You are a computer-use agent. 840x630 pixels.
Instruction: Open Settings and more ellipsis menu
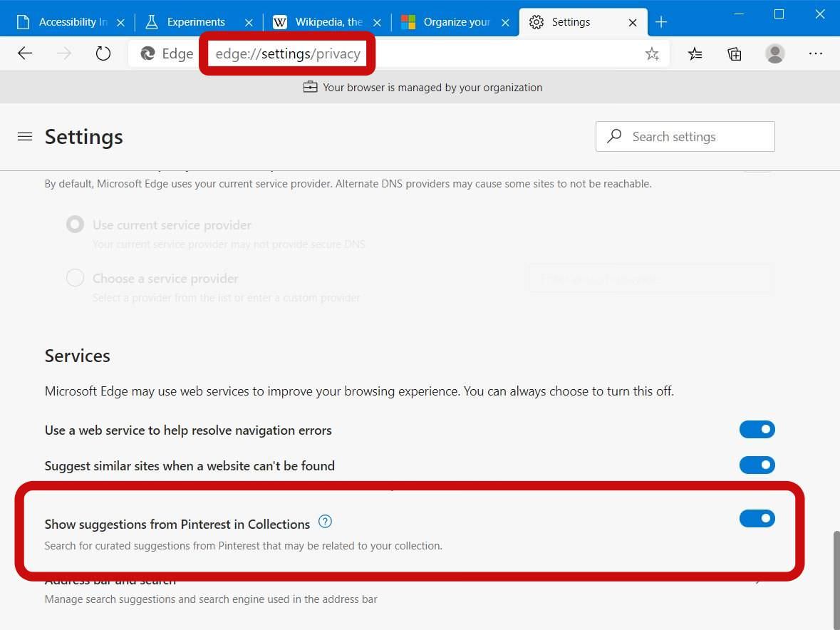pyautogui.click(x=815, y=53)
